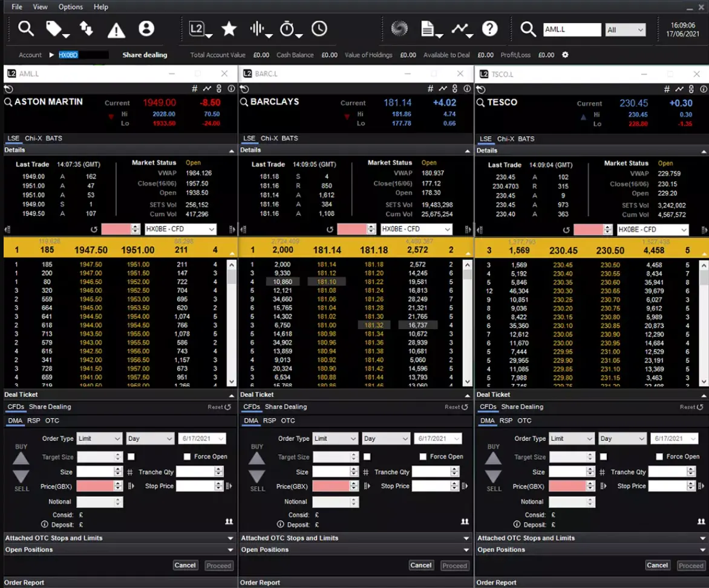Click the star favourites icon
Viewport: 709px width, 588px height.
tap(229, 29)
